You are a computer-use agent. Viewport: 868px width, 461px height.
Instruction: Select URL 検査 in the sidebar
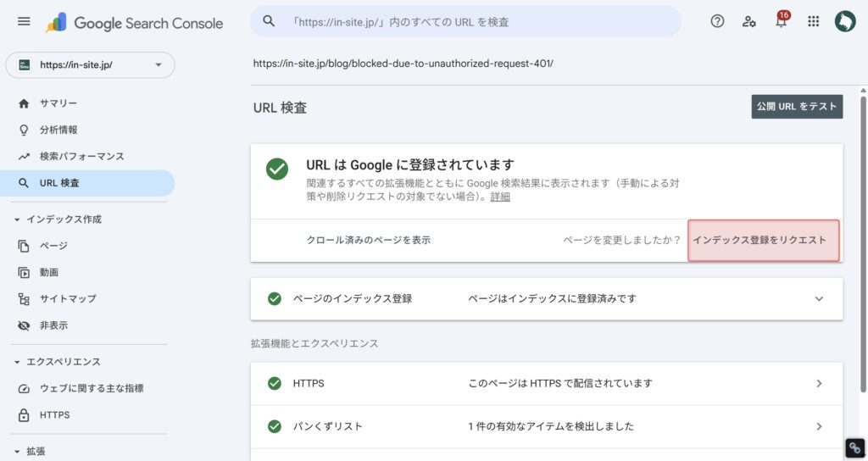pos(87,183)
